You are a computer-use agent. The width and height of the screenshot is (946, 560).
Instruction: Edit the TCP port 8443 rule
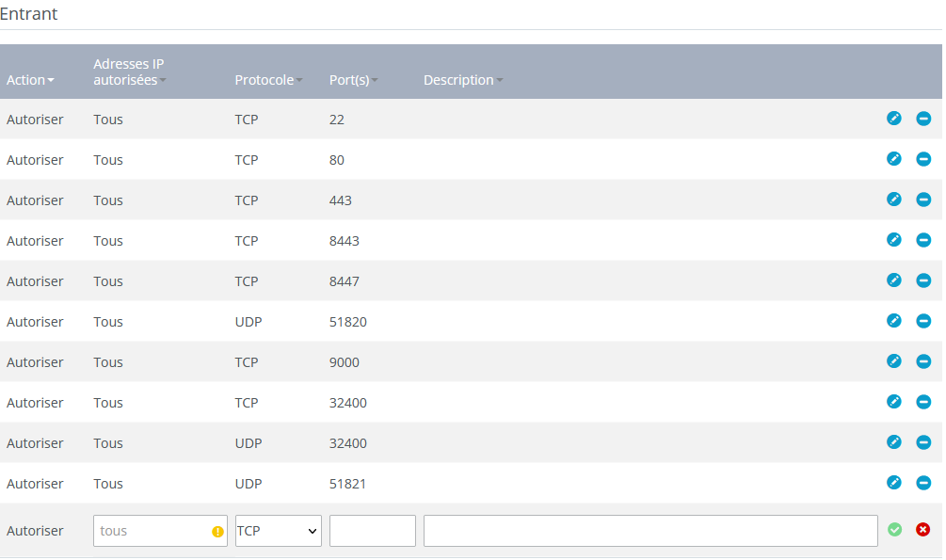tap(893, 240)
